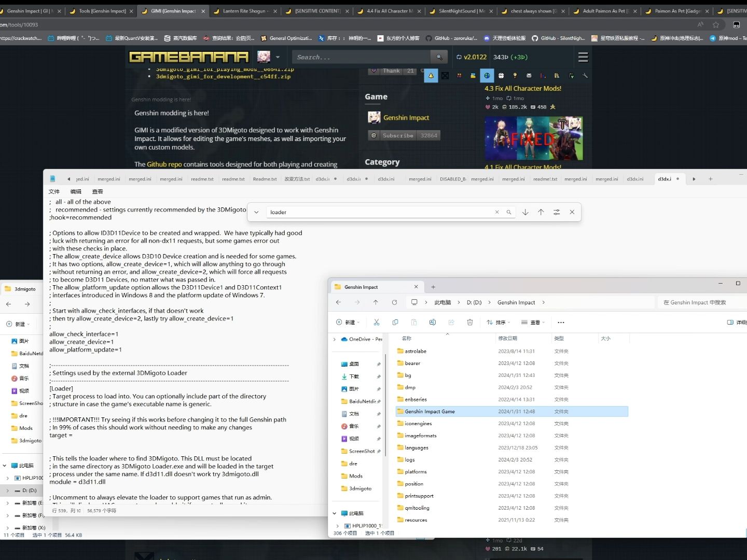Click the Copy icon in Genshin Impact Explorer

pos(395,323)
